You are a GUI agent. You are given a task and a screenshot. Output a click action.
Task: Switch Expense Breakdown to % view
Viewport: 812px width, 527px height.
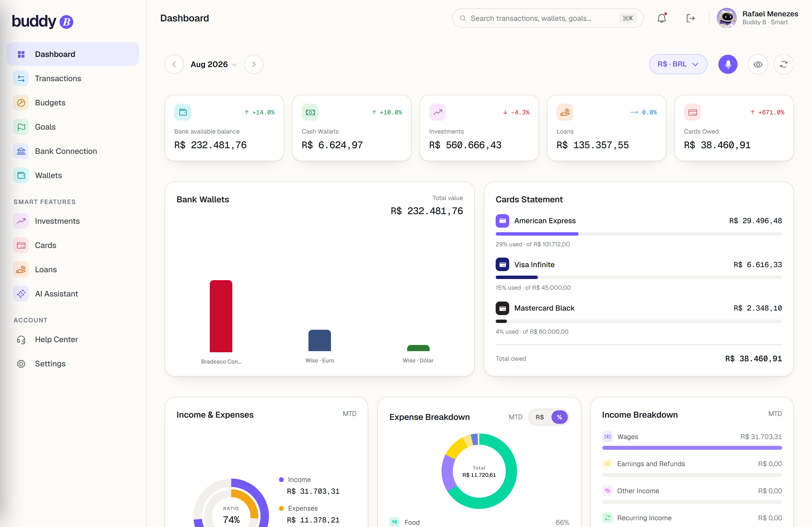560,417
